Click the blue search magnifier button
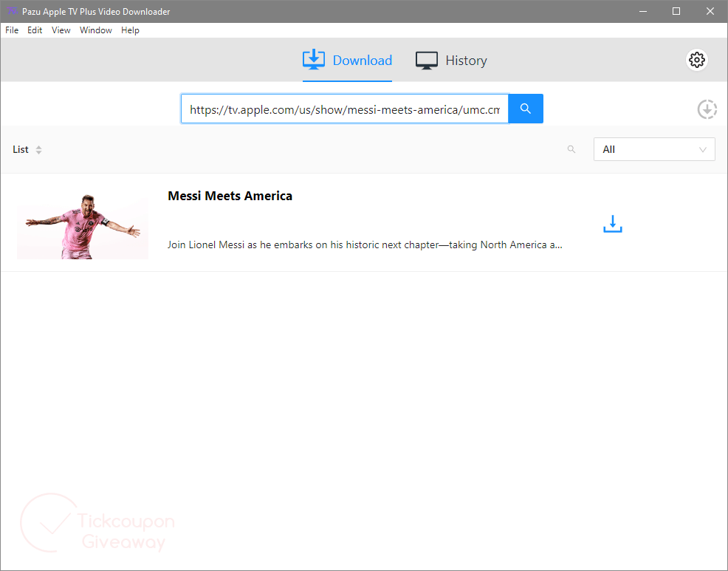 coord(526,109)
